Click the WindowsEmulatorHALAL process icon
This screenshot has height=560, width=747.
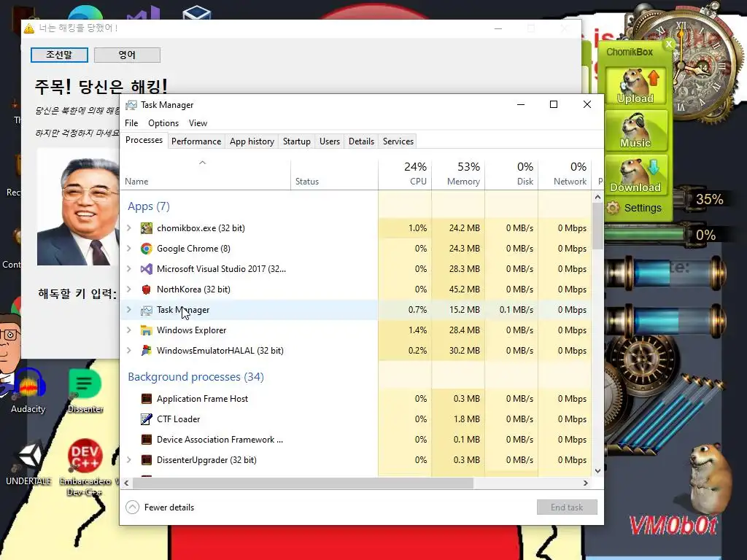click(146, 351)
